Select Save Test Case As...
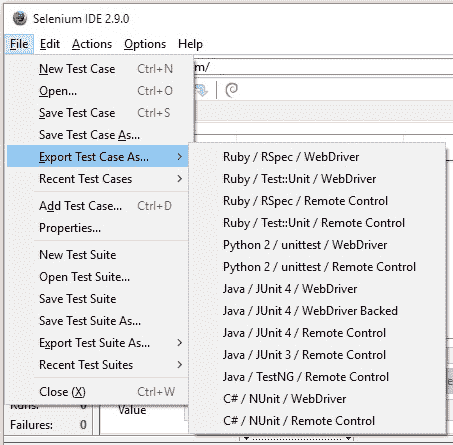This screenshot has width=453, height=445. click(x=98, y=135)
